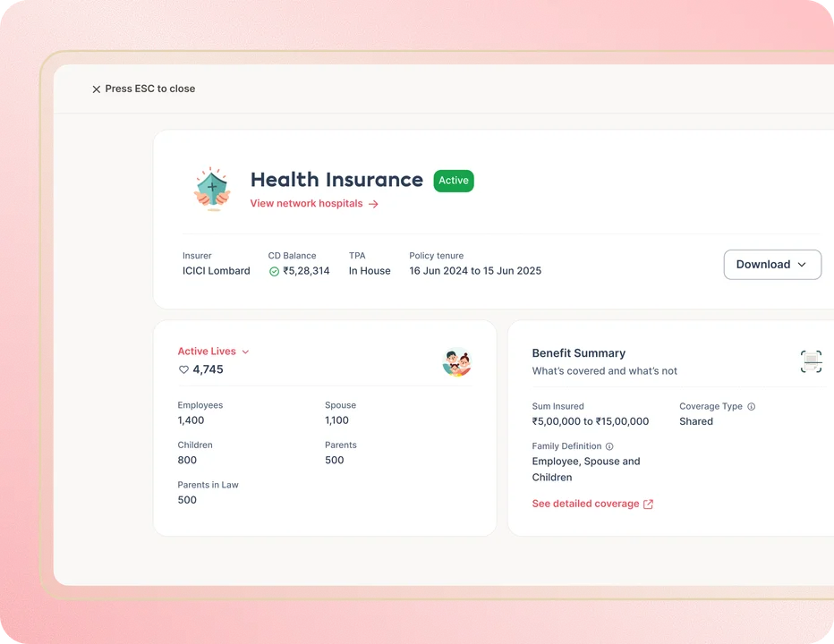834x644 pixels.
Task: Open the Download dropdown
Action: 771,264
